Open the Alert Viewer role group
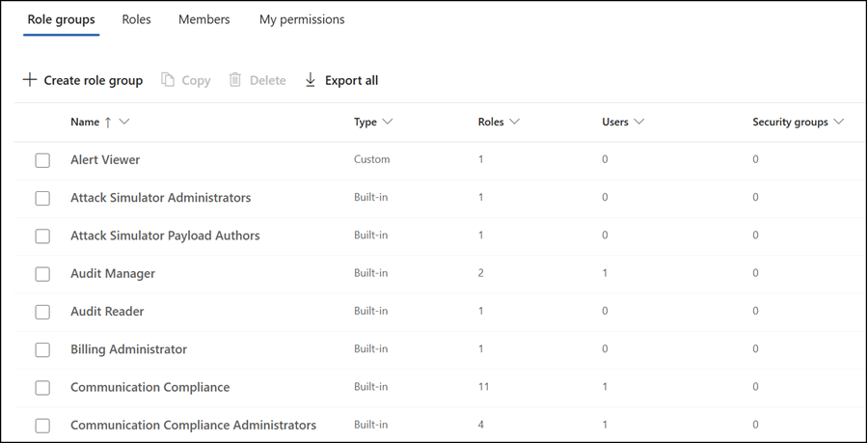The height and width of the screenshot is (443, 868). 105,159
